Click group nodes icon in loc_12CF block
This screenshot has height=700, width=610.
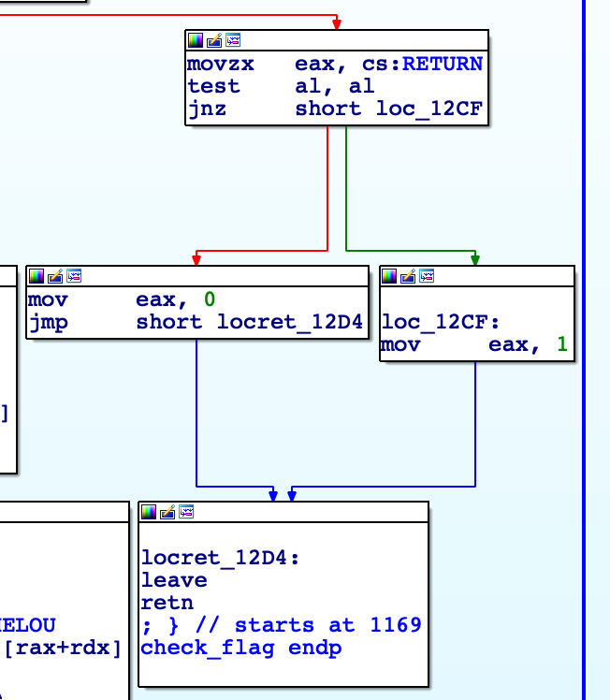pos(427,276)
